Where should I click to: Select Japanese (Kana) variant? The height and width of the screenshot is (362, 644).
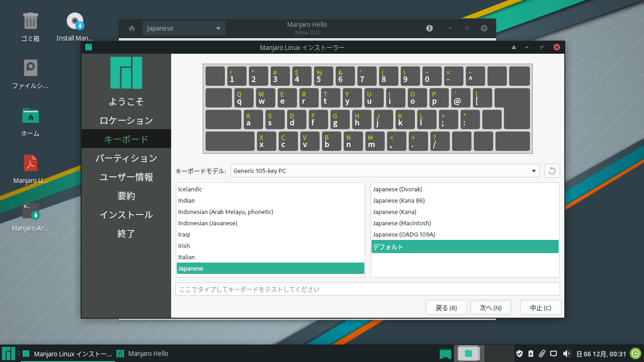(x=465, y=212)
